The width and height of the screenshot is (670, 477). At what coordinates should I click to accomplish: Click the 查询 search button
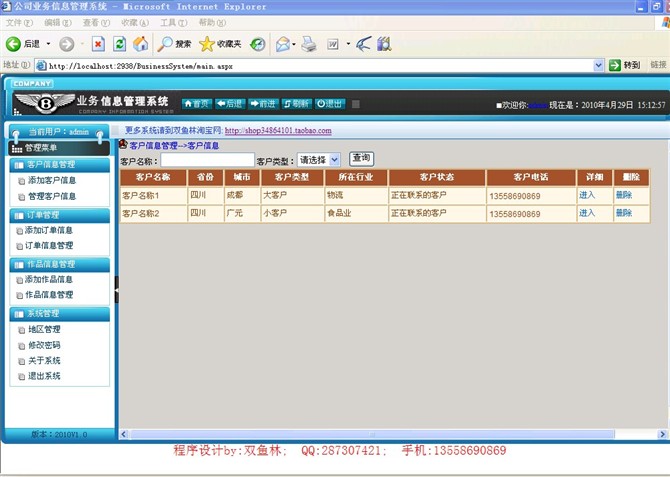[x=361, y=158]
